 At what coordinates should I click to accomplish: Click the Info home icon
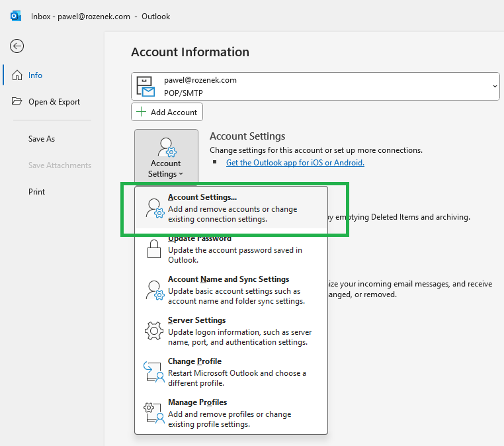click(17, 75)
